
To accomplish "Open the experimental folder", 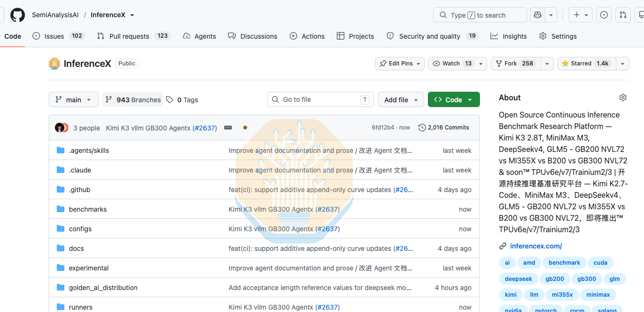I will pyautogui.click(x=89, y=268).
